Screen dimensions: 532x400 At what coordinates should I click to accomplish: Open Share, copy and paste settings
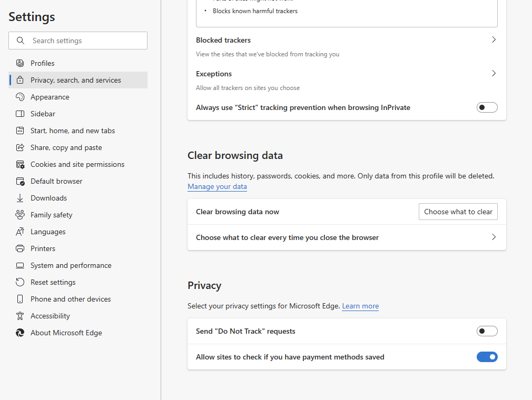coord(78,147)
